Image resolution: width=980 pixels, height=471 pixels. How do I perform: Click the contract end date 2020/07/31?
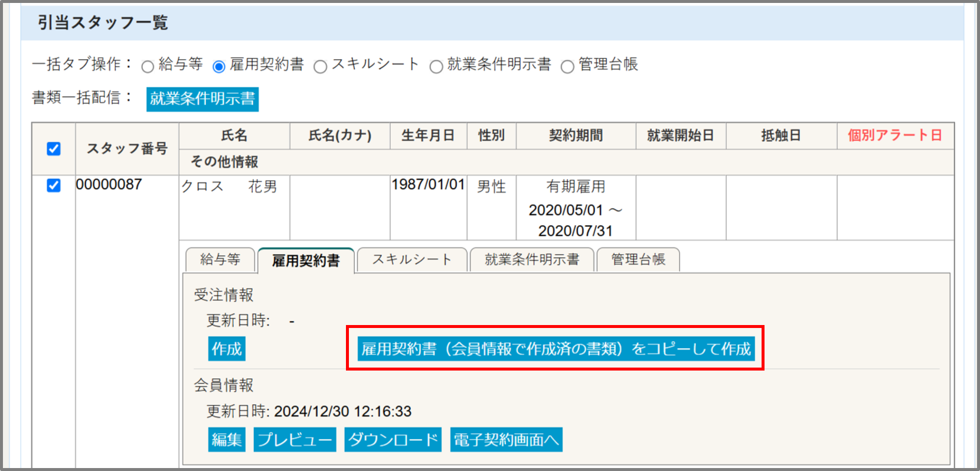pyautogui.click(x=576, y=231)
